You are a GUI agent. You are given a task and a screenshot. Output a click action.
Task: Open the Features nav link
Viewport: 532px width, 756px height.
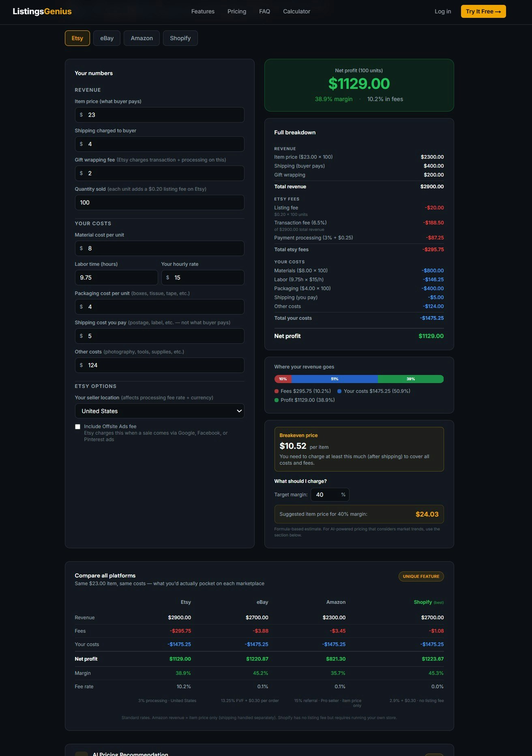click(x=203, y=11)
